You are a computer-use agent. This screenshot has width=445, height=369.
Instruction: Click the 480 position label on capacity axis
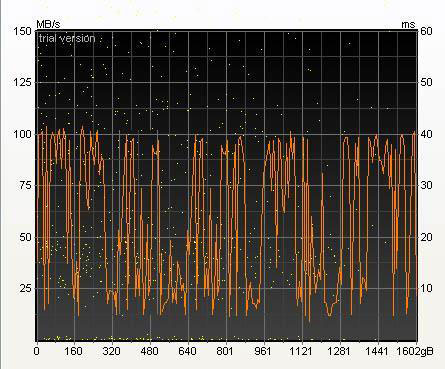pyautogui.click(x=149, y=351)
